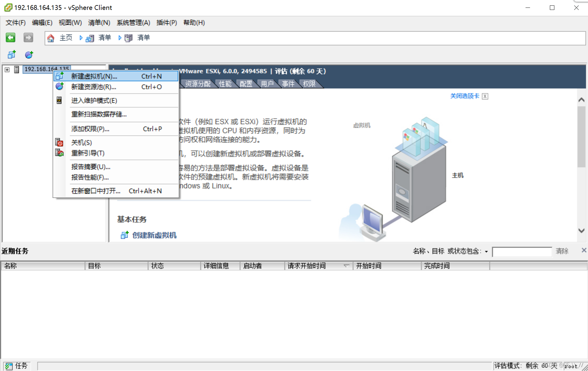Sort tasks by 目标 column header

coord(117,266)
